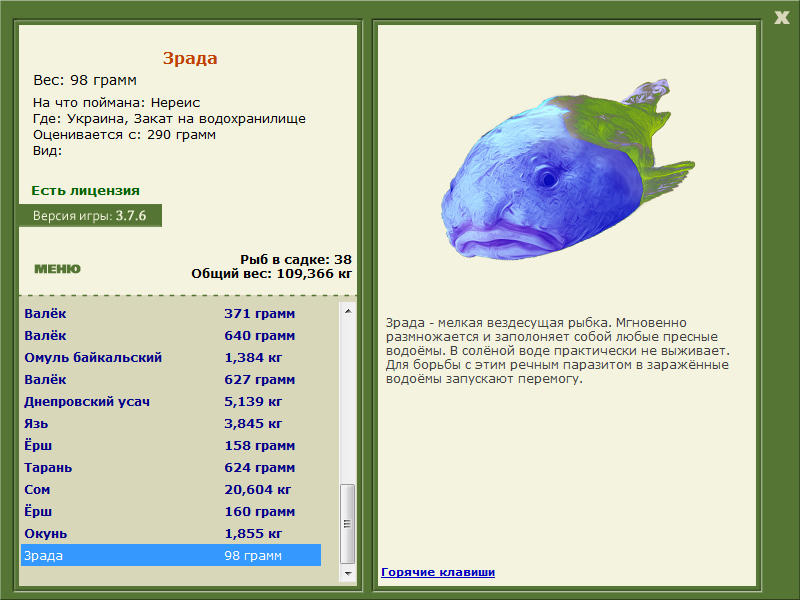Select the Днепровский усач entry

coord(171,402)
